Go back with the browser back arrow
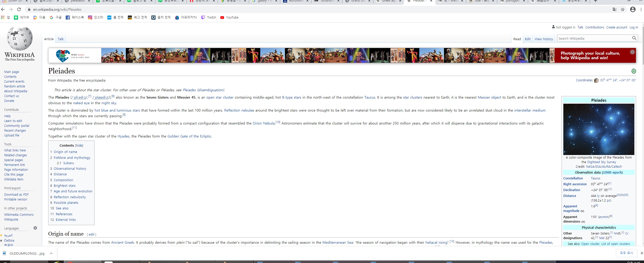644x263 pixels. tap(3, 9)
